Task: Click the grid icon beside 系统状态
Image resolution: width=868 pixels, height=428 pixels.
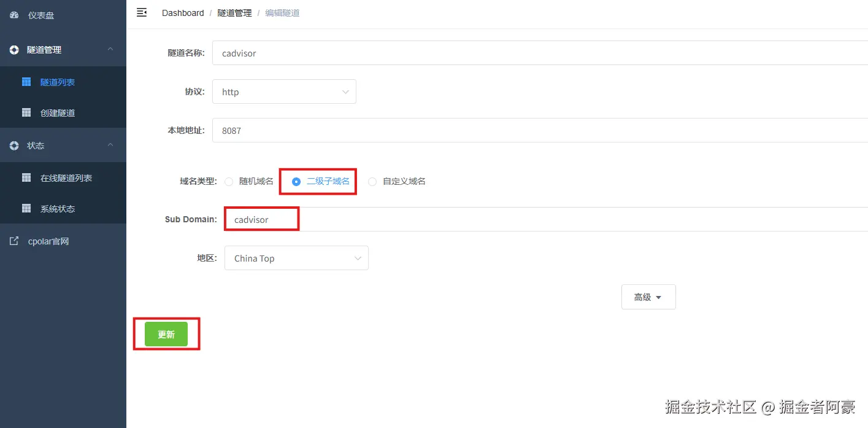Action: pos(26,208)
